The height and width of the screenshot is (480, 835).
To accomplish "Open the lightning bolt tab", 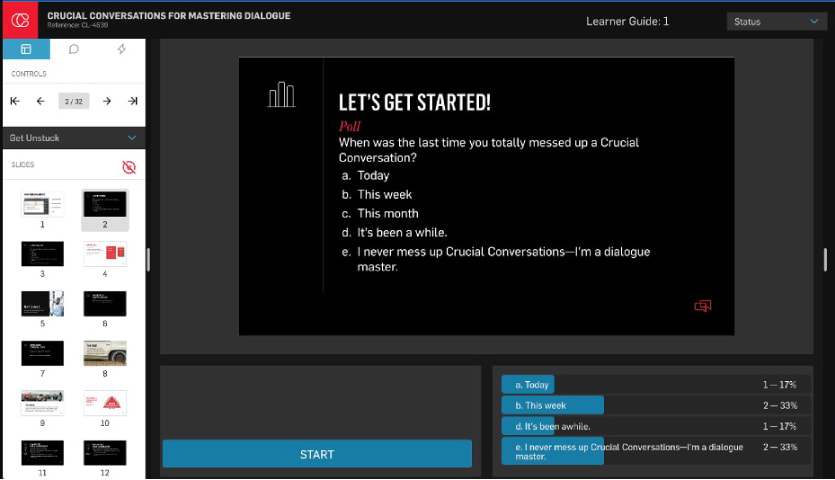I will pos(122,49).
